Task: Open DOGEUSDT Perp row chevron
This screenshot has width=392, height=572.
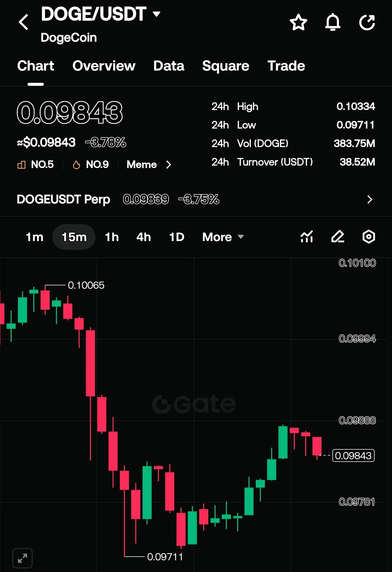Action: pos(370,199)
